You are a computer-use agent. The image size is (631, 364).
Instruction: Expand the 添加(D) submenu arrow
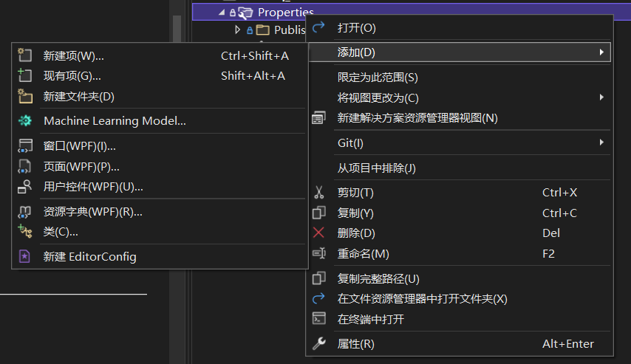tap(601, 52)
